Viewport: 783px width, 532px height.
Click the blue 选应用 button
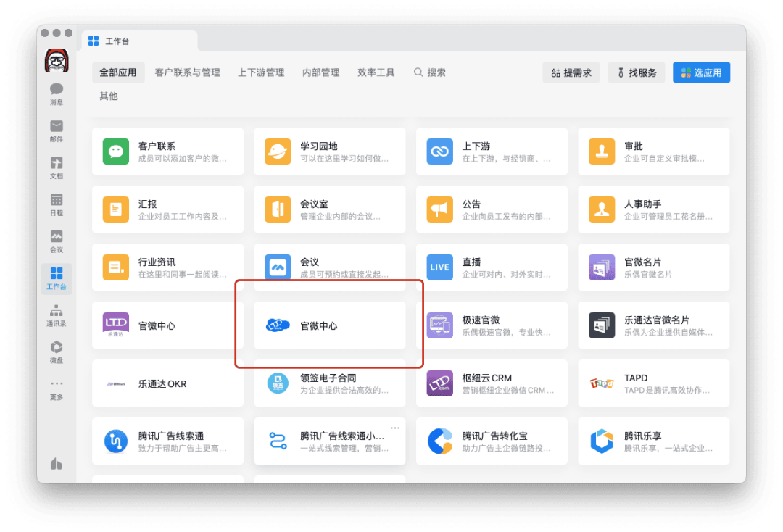pos(702,72)
